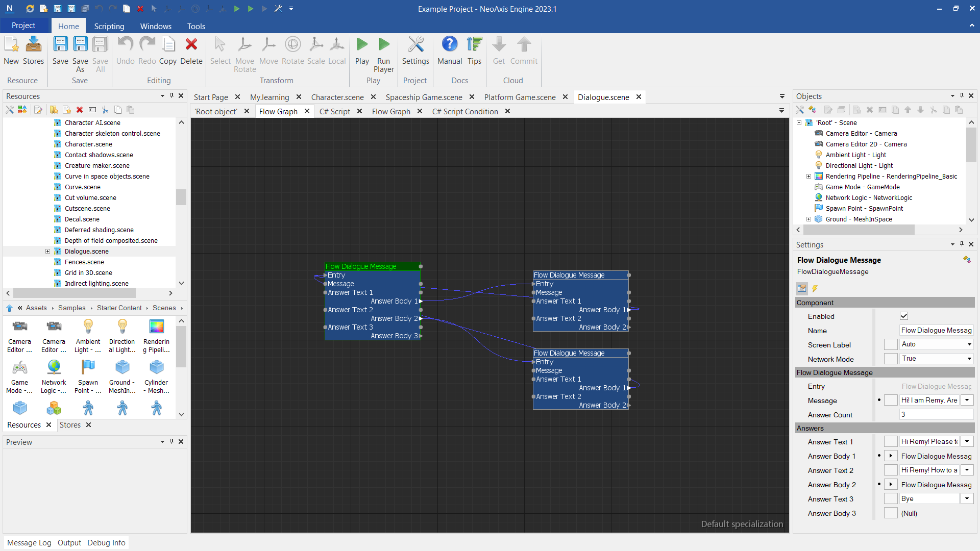Click the Play icon in the ribbon
This screenshot has width=980, height=551.
362,45
